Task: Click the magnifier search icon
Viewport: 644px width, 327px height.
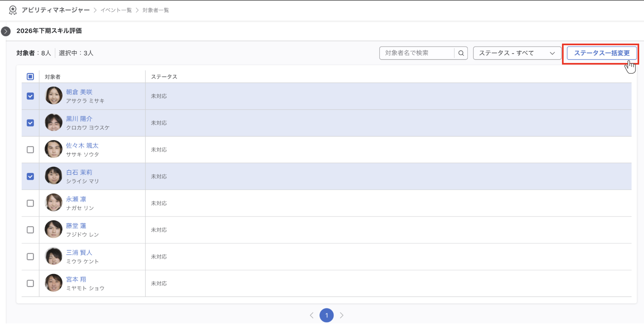Action: point(461,53)
